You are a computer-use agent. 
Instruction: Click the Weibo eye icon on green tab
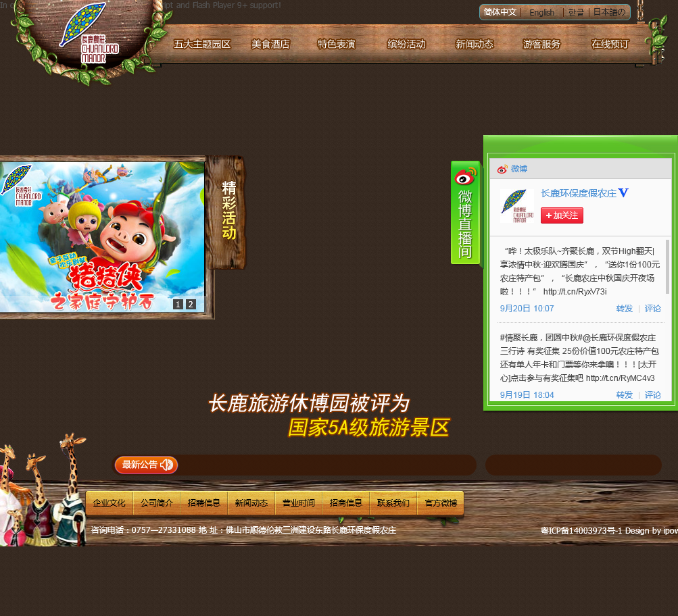465,177
